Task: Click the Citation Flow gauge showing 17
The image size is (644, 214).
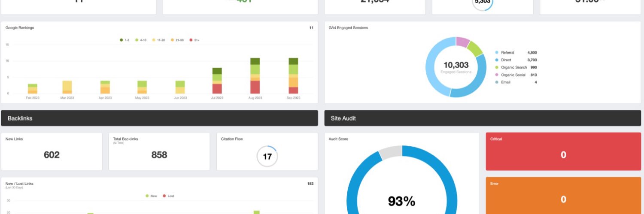Action: pos(267,157)
